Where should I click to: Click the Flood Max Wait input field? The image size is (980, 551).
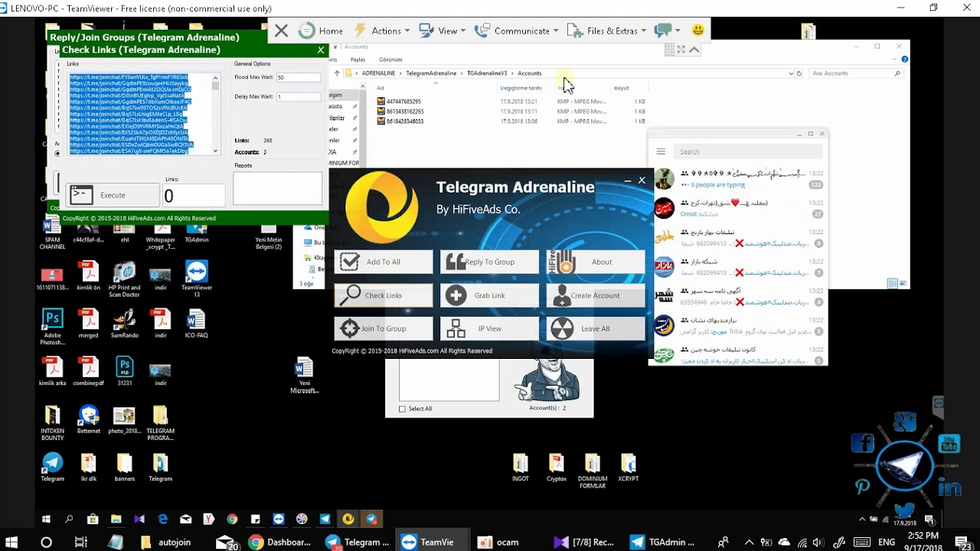[298, 77]
